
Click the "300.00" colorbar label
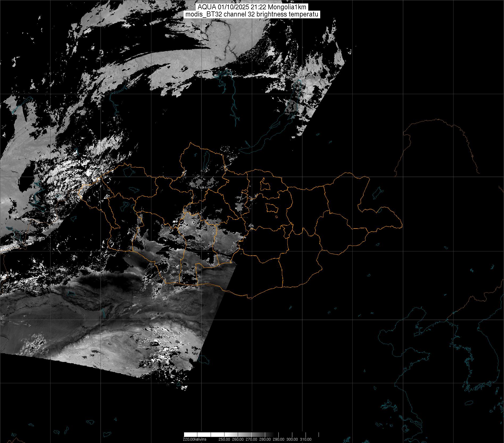click(292, 439)
